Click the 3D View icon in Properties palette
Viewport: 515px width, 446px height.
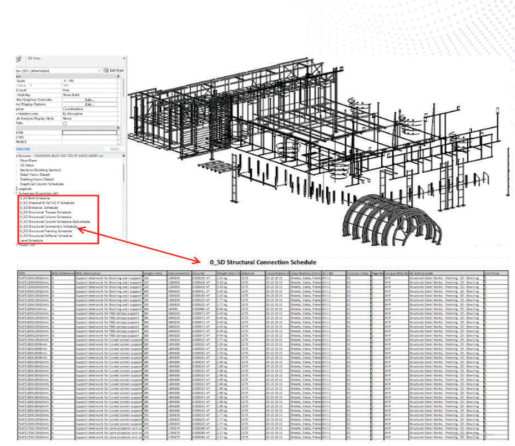click(19, 59)
